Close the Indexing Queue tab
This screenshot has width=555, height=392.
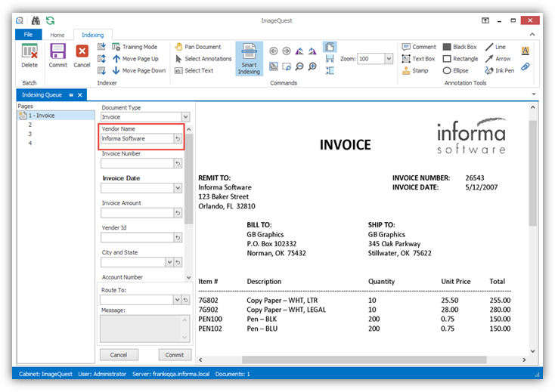pos(80,94)
